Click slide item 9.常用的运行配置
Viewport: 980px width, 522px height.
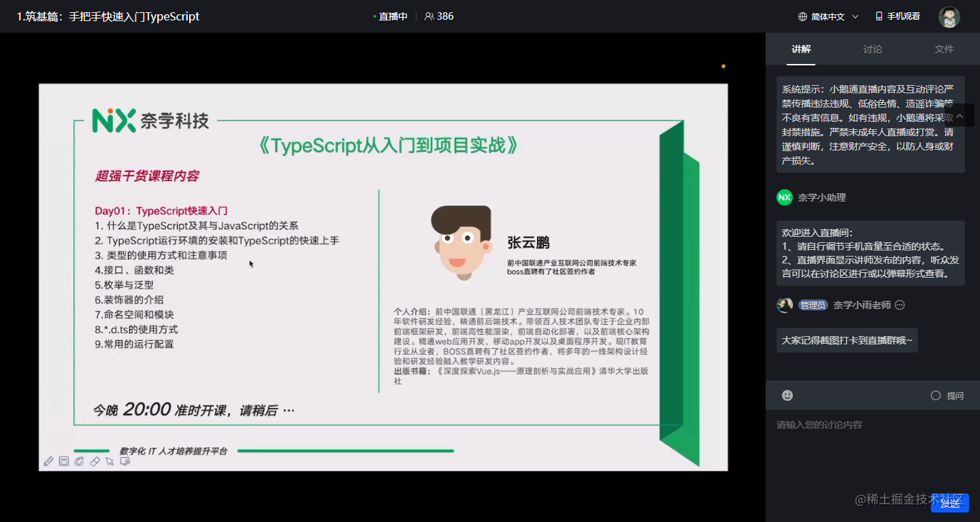(134, 344)
